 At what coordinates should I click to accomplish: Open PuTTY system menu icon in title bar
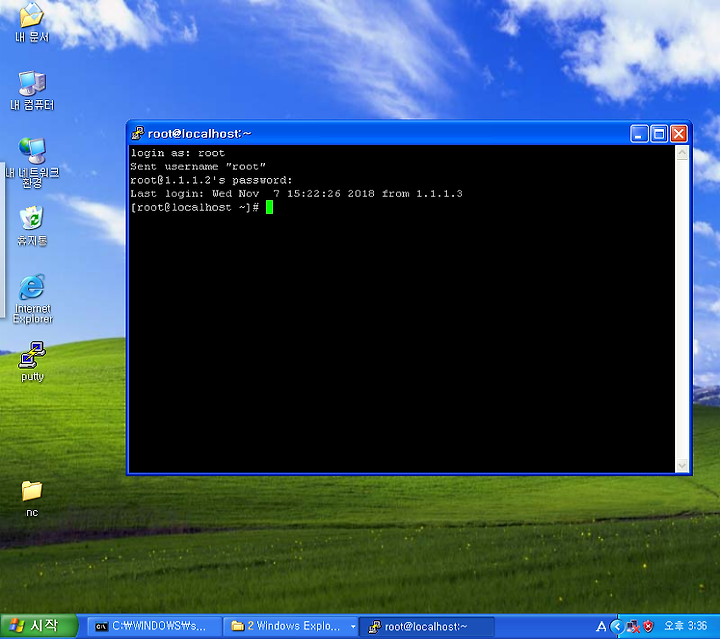coord(137,134)
